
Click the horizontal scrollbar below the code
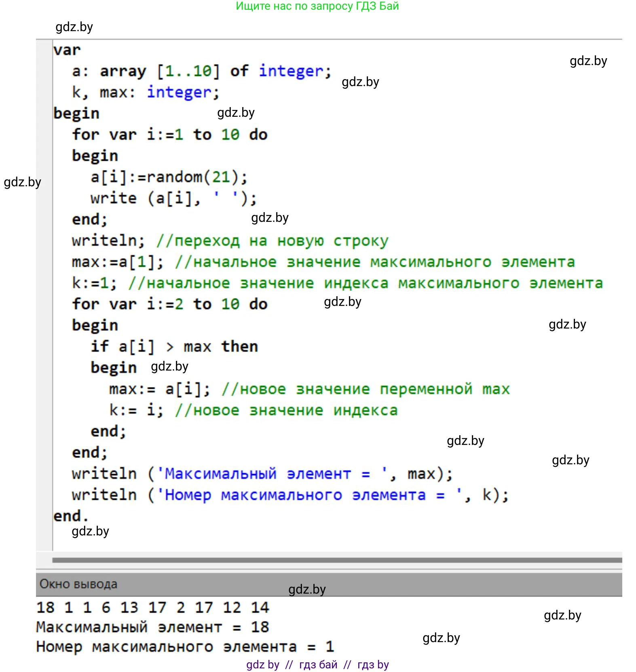(336, 560)
